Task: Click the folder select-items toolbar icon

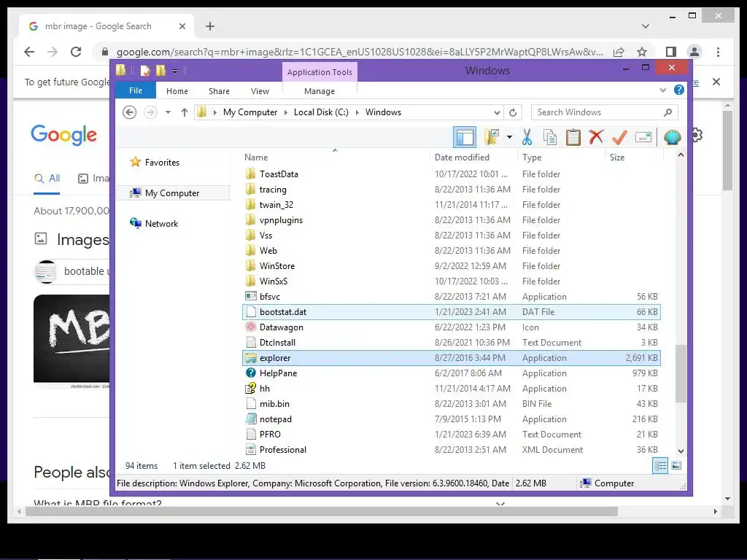Action: click(491, 137)
